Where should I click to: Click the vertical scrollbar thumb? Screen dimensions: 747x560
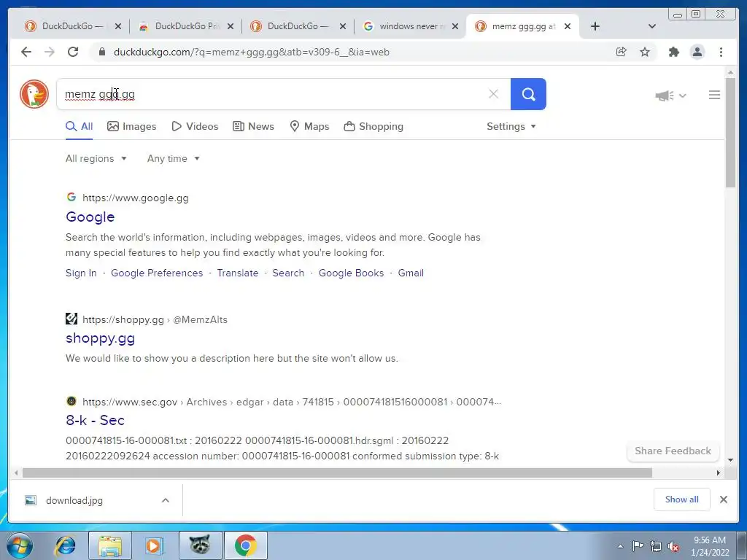tap(730, 133)
